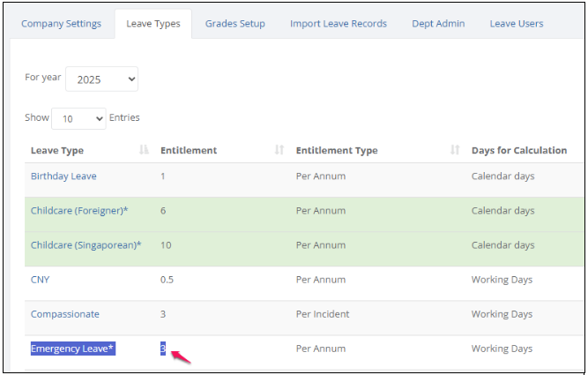Switch to Company Settings tab
The image size is (588, 375).
[x=61, y=24]
